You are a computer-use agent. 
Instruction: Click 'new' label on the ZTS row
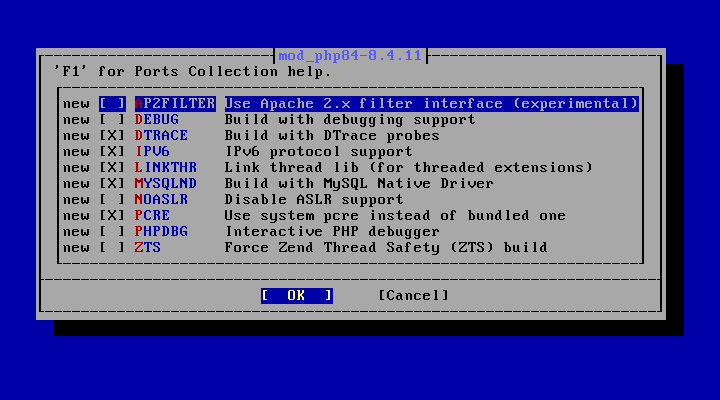coord(76,248)
